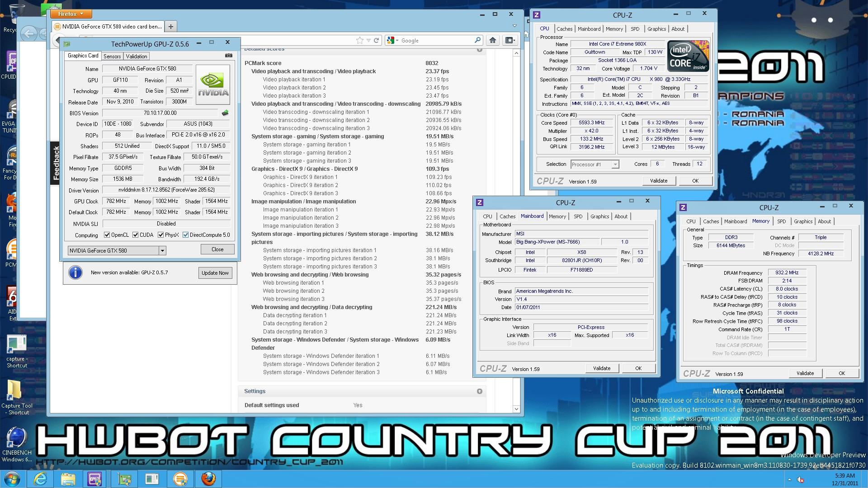The width and height of the screenshot is (868, 488).
Task: Launch Internet Explorer from the taskbar
Action: click(40, 479)
